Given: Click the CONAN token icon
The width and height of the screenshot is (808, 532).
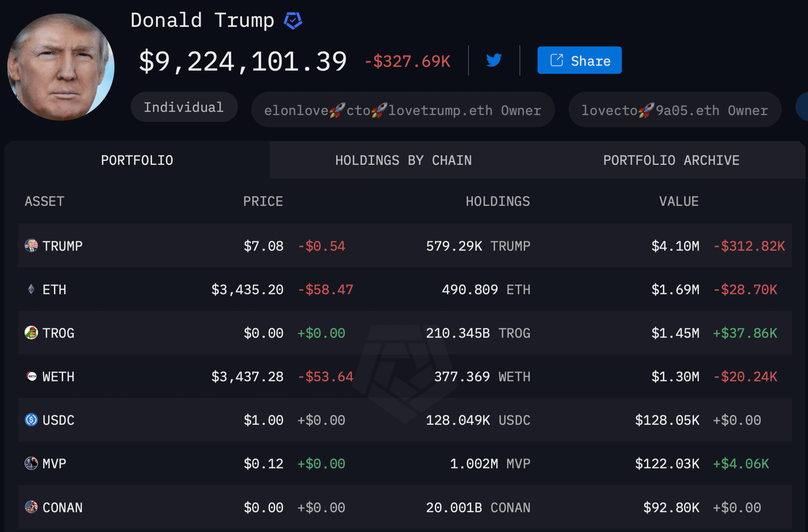Looking at the screenshot, I should [31, 507].
